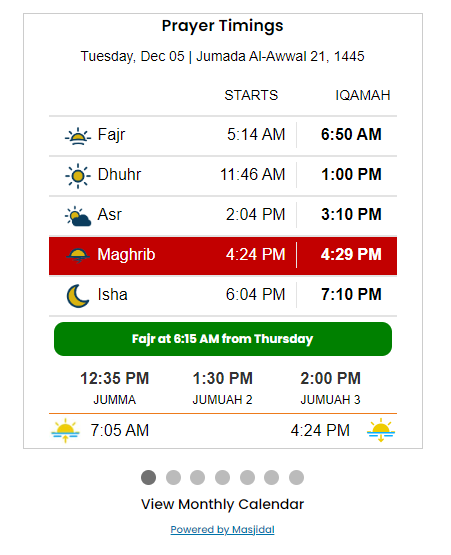Click the Fajr sunrise icon

(78, 136)
